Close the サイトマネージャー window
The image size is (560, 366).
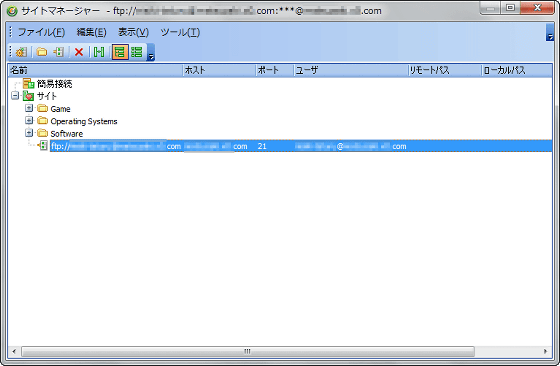(537, 8)
